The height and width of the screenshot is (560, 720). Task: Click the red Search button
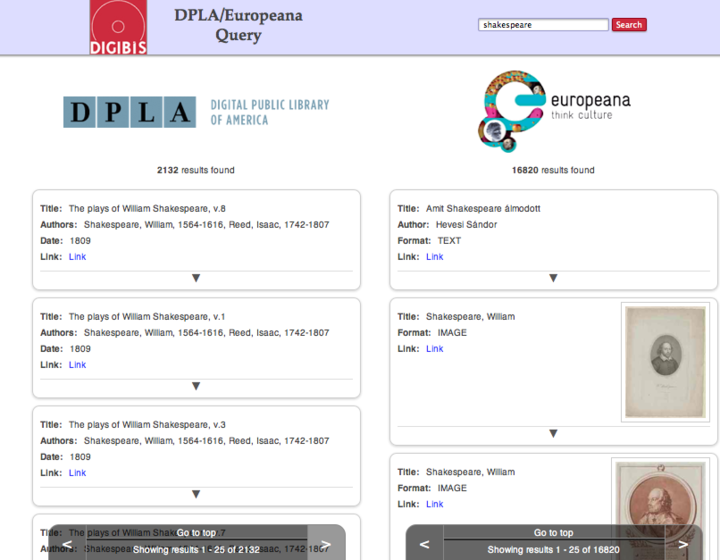pyautogui.click(x=629, y=25)
